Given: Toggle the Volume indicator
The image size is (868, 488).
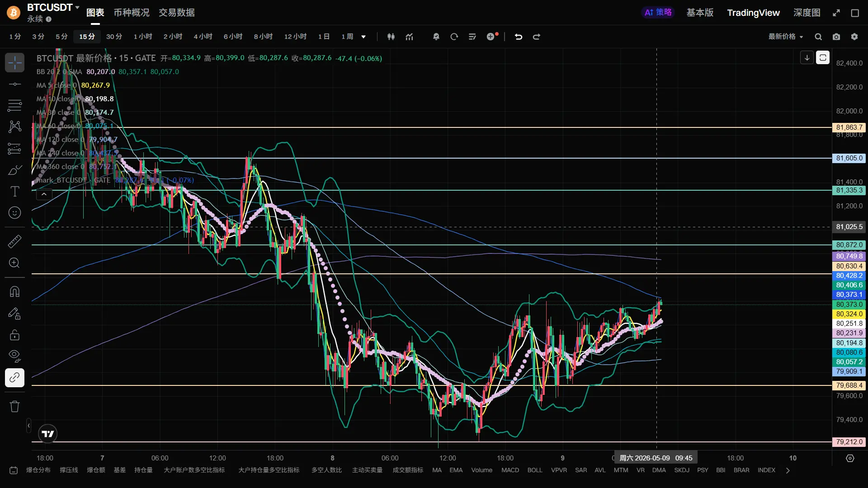Looking at the screenshot, I should pos(482,470).
